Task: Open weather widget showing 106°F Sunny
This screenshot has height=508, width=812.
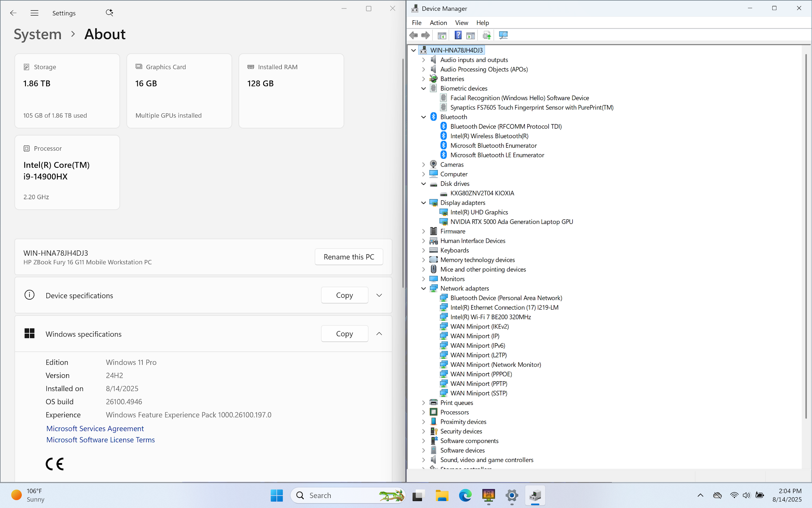Action: tap(28, 495)
